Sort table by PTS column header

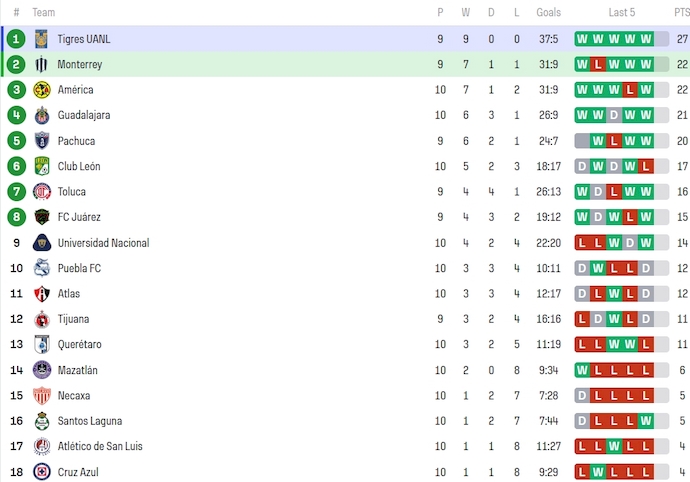click(x=681, y=12)
